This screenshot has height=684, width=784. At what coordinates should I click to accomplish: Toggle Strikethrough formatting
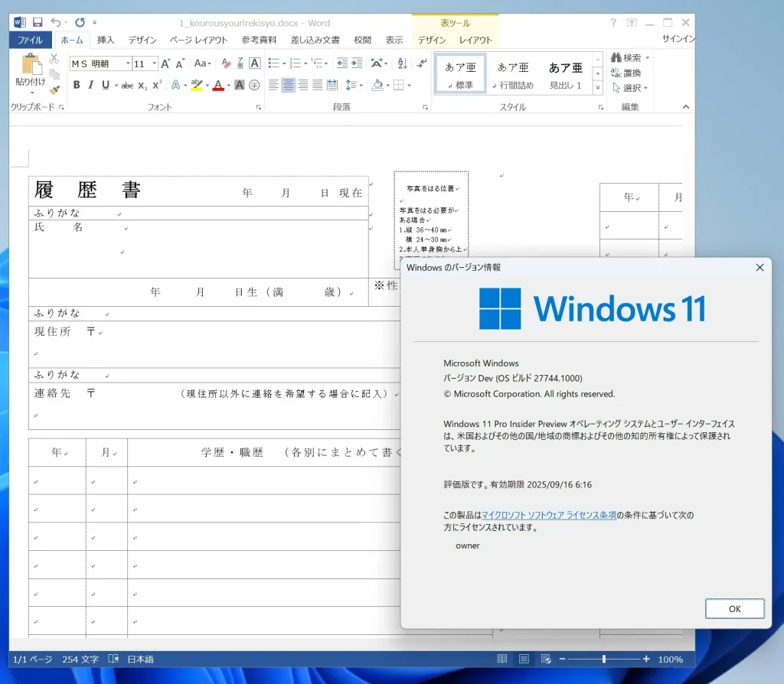(128, 86)
